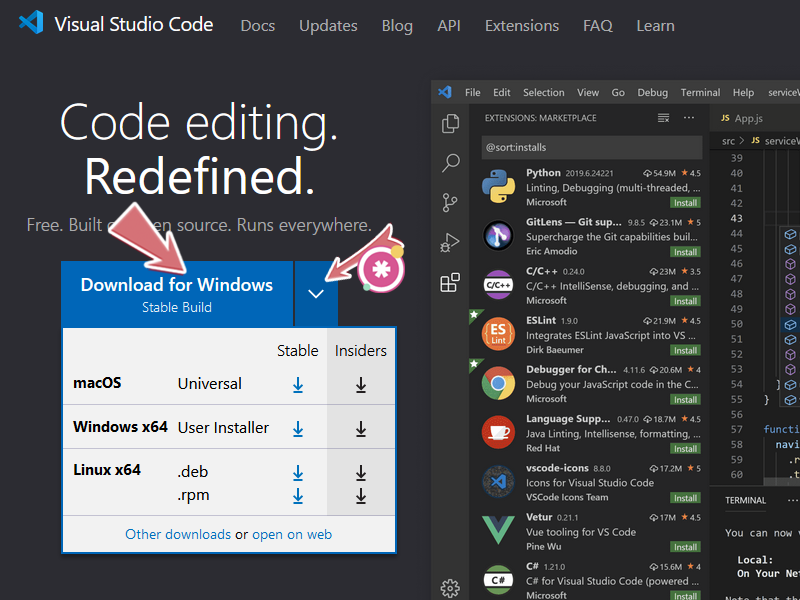The image size is (800, 600).
Task: Open the Explorer icon in activity bar
Action: (450, 123)
